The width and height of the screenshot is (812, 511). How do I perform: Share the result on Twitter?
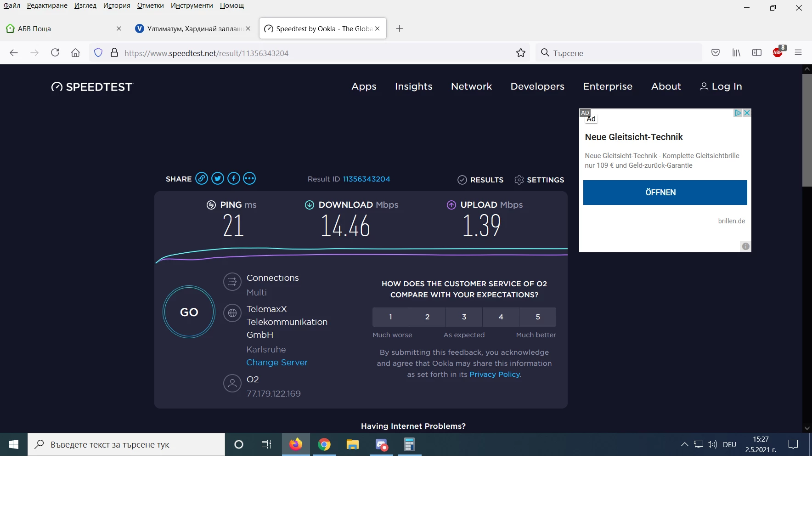(218, 178)
